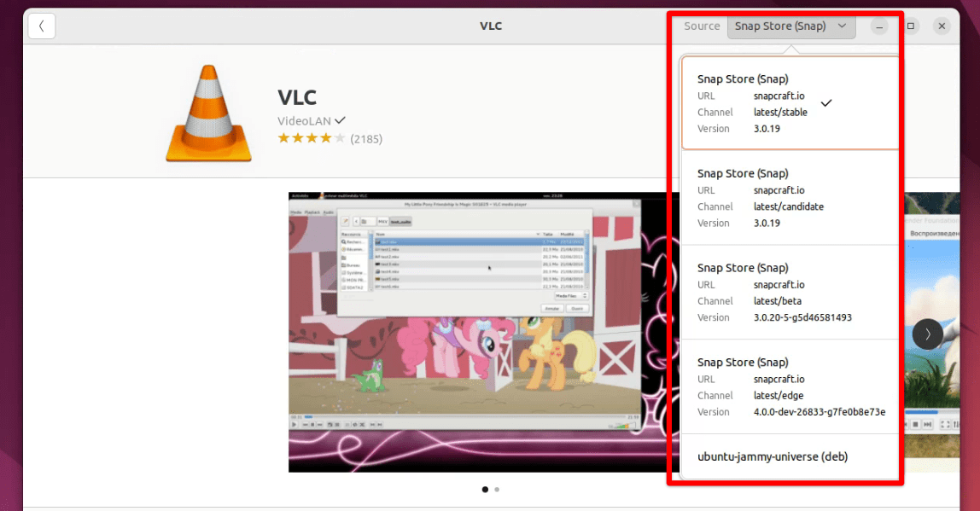Image resolution: width=980 pixels, height=511 pixels.
Task: Click the VideoLAN developer name
Action: (305, 121)
